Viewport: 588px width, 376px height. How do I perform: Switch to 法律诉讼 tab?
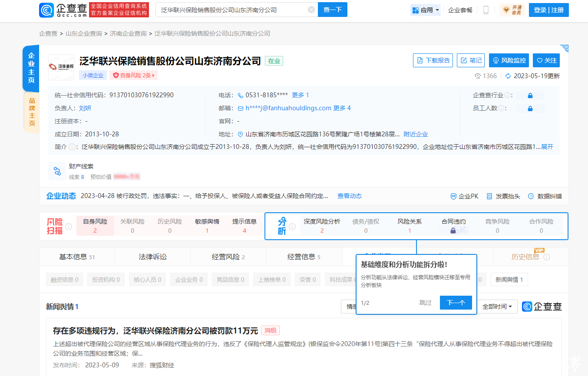pos(152,257)
